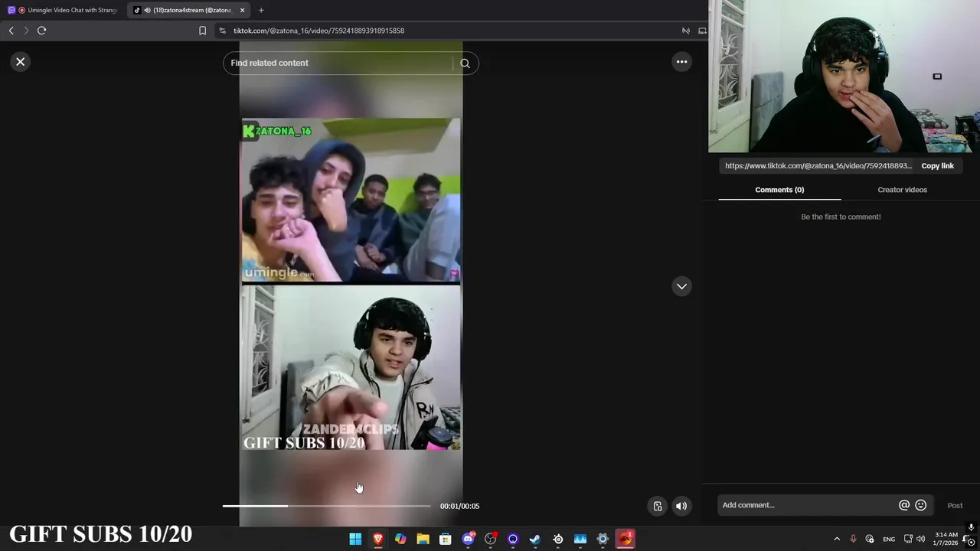This screenshot has width=980, height=551.
Task: Bookmark this page icon
Action: [x=202, y=31]
